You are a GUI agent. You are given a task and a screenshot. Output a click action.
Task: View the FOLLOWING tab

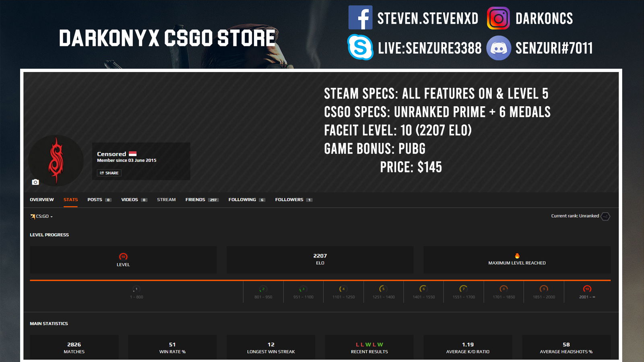tap(247, 200)
